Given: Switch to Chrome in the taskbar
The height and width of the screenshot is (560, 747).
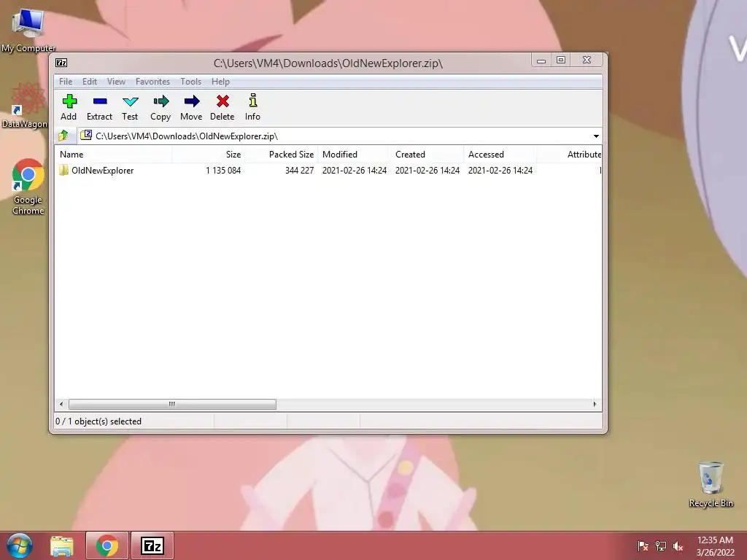Looking at the screenshot, I should [x=107, y=545].
